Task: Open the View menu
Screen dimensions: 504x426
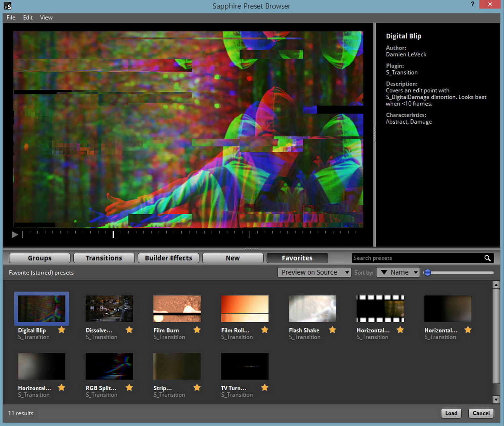Action: pos(46,17)
